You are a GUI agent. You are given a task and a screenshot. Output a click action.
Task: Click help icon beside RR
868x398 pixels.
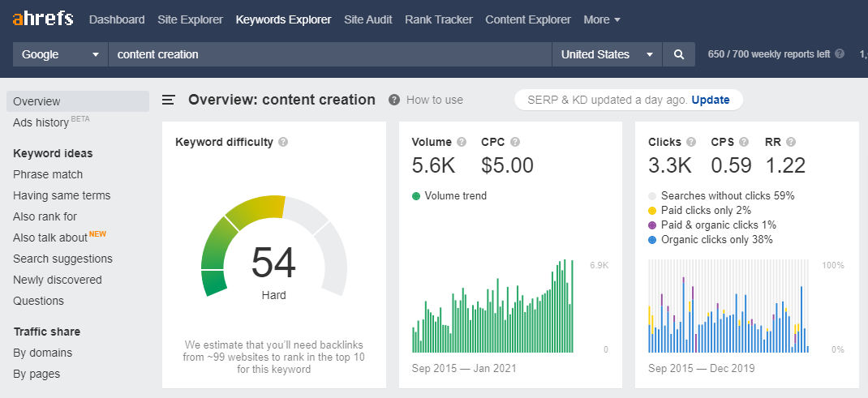[x=790, y=142]
